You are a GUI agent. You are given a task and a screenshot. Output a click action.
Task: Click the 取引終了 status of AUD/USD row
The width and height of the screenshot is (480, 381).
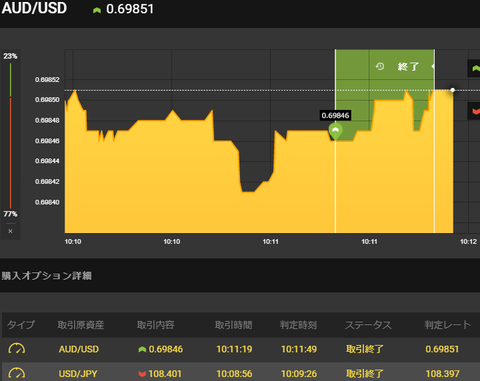tap(365, 349)
